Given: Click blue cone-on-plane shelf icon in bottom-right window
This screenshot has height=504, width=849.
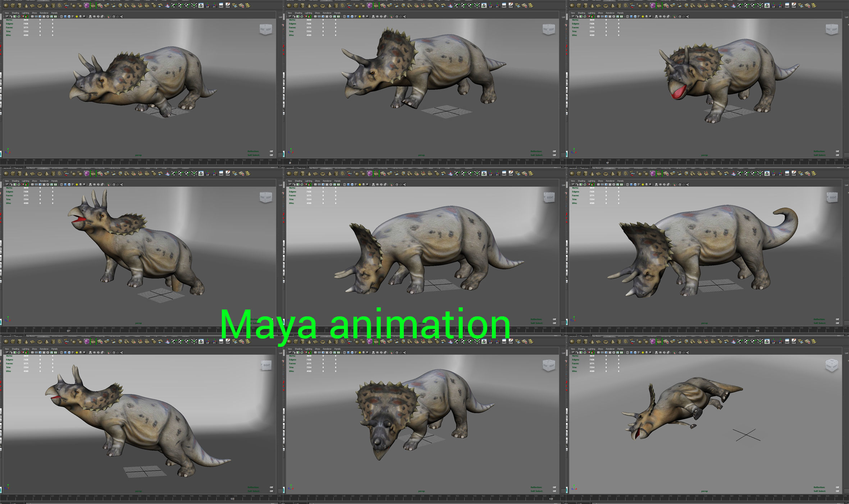Looking at the screenshot, I should coord(733,341).
